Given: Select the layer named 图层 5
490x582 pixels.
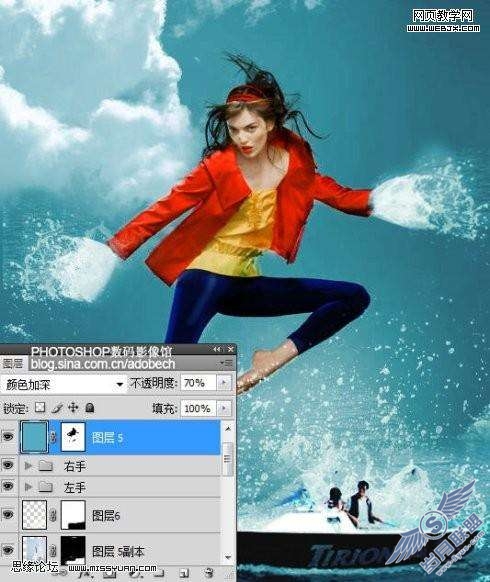Looking at the screenshot, I should click(x=107, y=438).
